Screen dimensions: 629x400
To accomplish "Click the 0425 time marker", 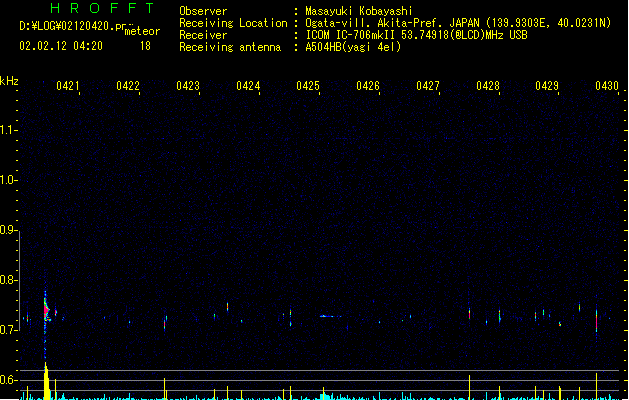I will point(308,86).
